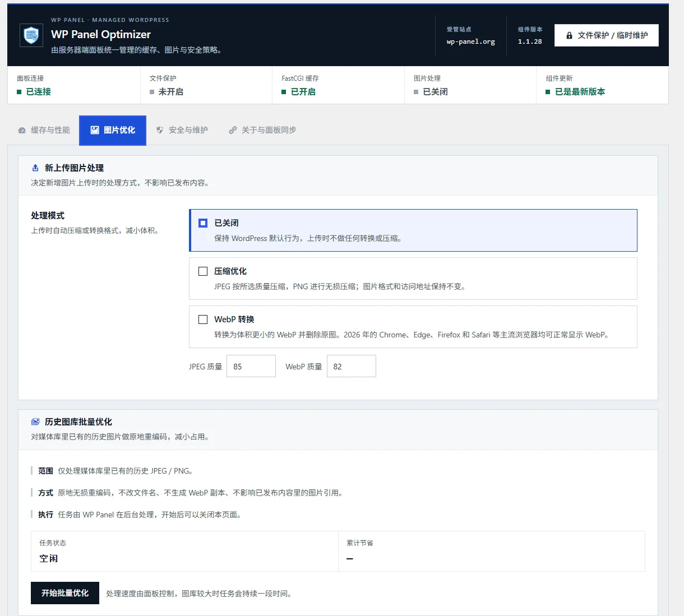684x616 pixels.
Task: Click the 图片处理 已关闭 status card
Action: pos(470,85)
